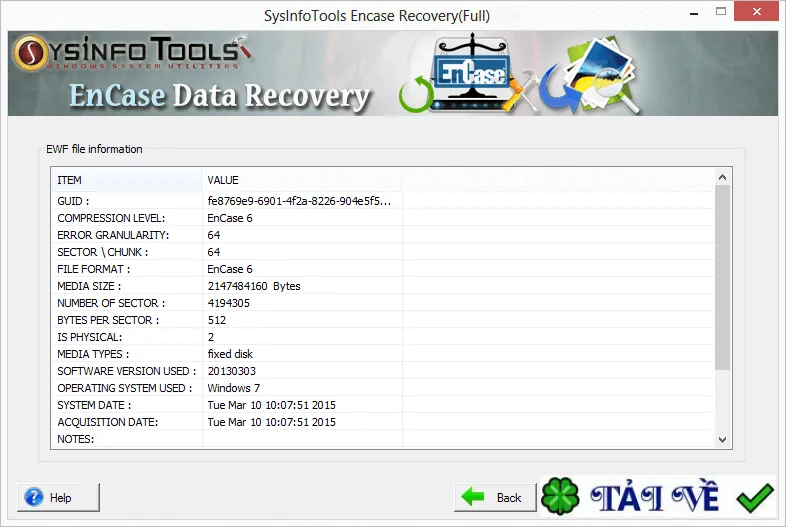This screenshot has height=527, width=786.
Task: Select the SYSTEM DATE : row label
Action: pos(94,406)
